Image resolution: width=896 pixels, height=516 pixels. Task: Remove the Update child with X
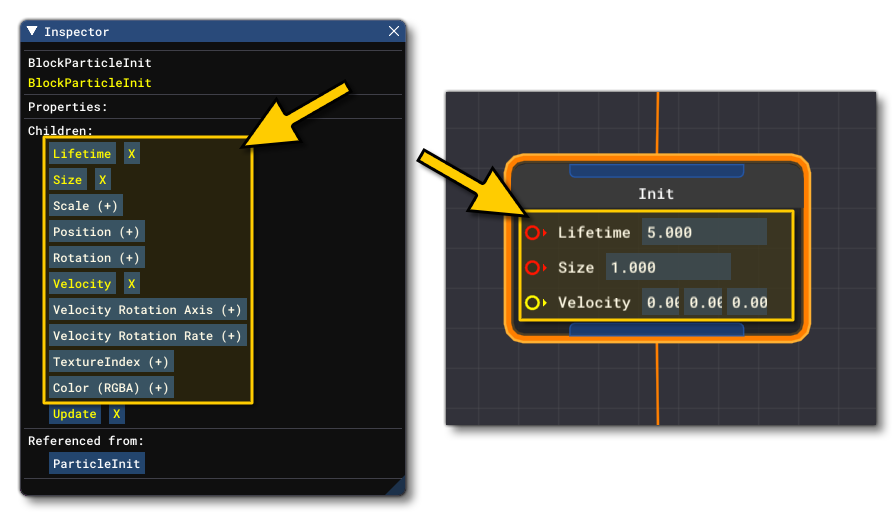[x=116, y=414]
